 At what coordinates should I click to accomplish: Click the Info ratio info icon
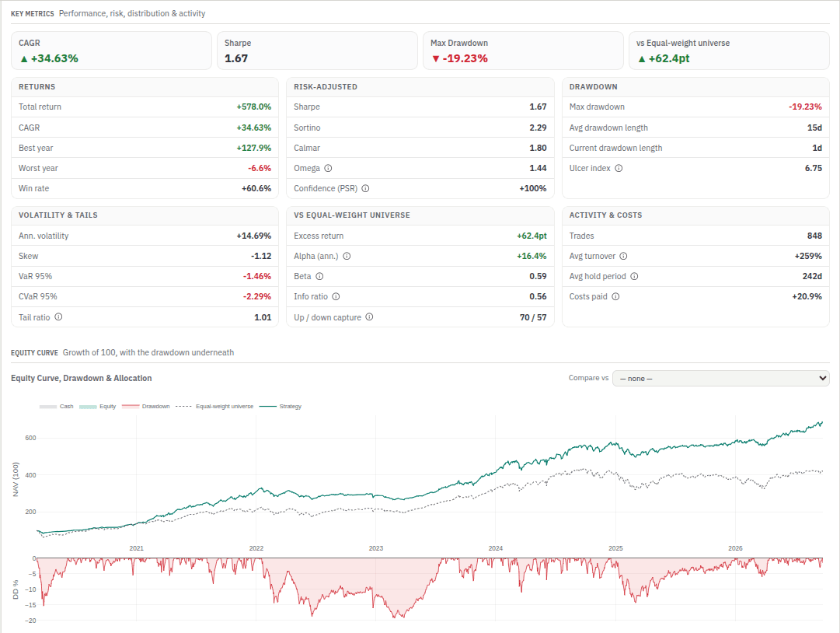point(336,297)
